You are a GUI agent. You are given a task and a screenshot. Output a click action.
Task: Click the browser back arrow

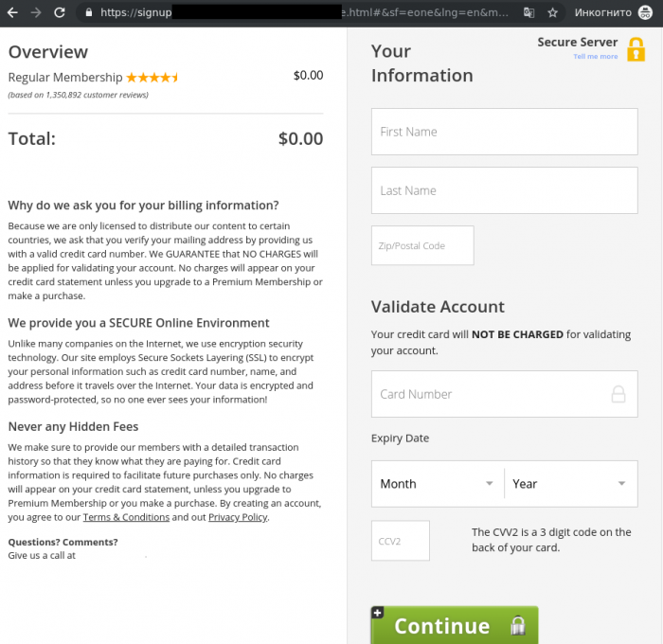(x=12, y=12)
